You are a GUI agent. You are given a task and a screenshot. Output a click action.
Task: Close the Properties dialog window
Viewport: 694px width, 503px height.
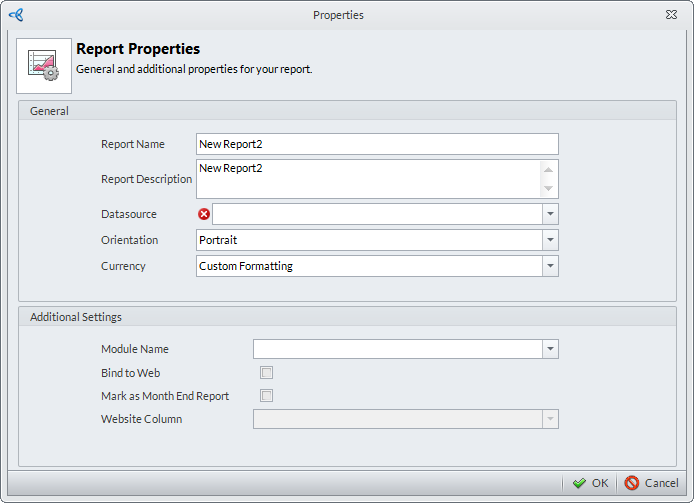click(x=671, y=15)
